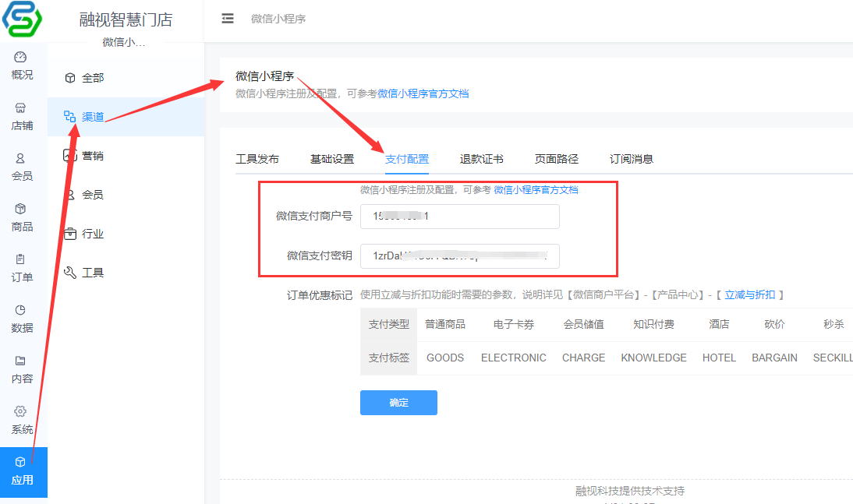Click the 电子卡券 payment type cell
Screen dimensions: 853x504
[514, 325]
